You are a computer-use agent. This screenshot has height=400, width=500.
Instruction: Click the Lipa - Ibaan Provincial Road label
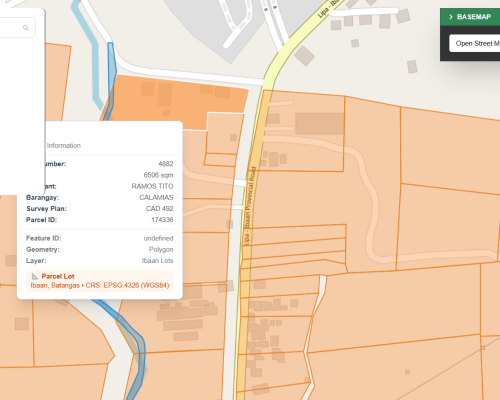(250, 206)
